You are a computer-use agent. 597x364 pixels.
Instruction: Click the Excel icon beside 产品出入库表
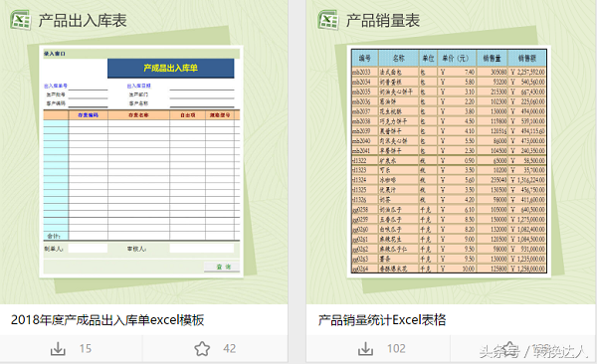tap(21, 20)
